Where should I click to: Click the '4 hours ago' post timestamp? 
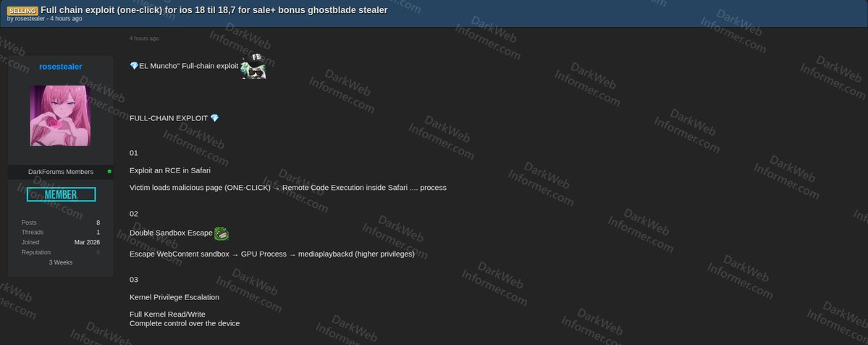point(144,38)
